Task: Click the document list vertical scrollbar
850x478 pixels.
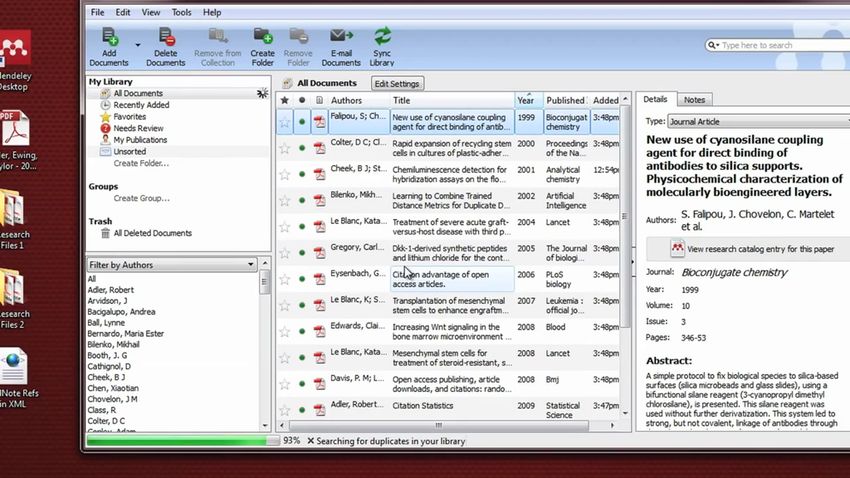Action: pyautogui.click(x=625, y=217)
